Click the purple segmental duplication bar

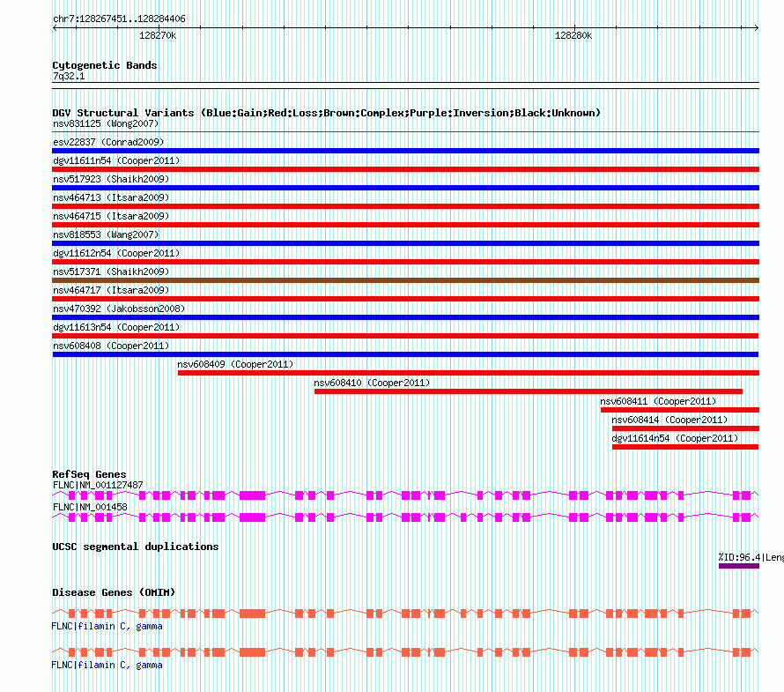click(739, 566)
